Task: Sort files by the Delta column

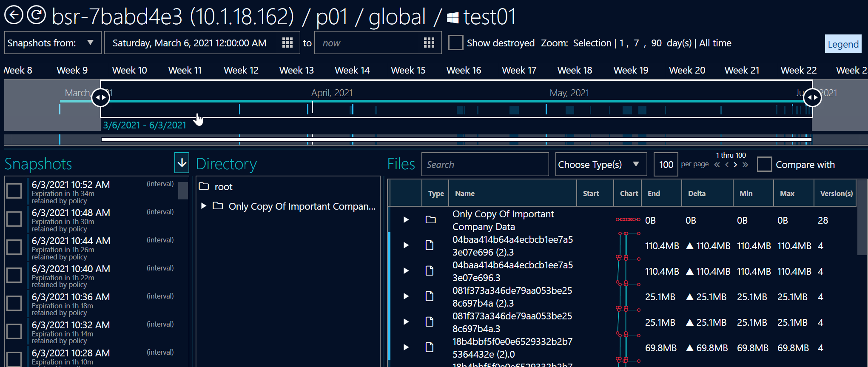Action: (697, 193)
